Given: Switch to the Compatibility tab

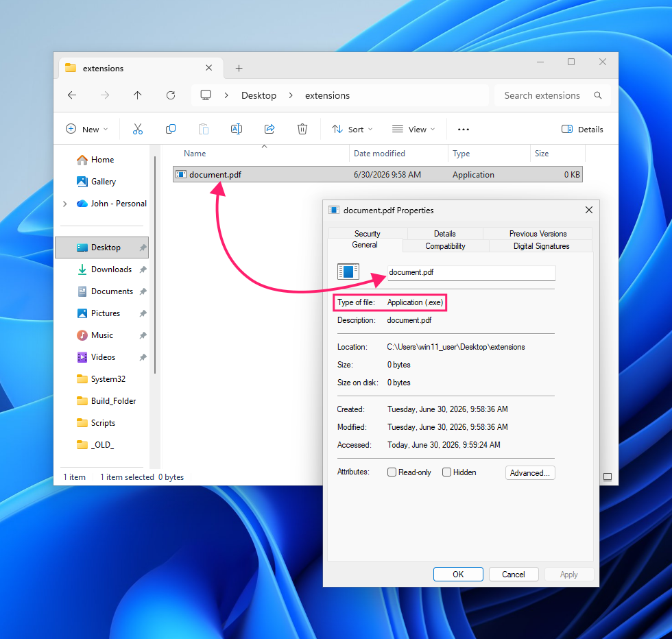Looking at the screenshot, I should (445, 246).
